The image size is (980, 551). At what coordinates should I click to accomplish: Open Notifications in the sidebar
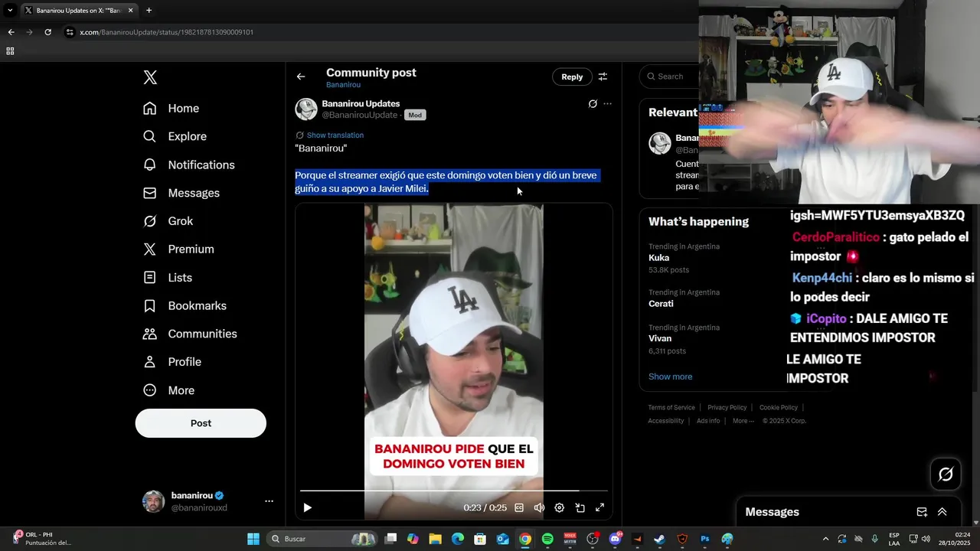point(189,165)
